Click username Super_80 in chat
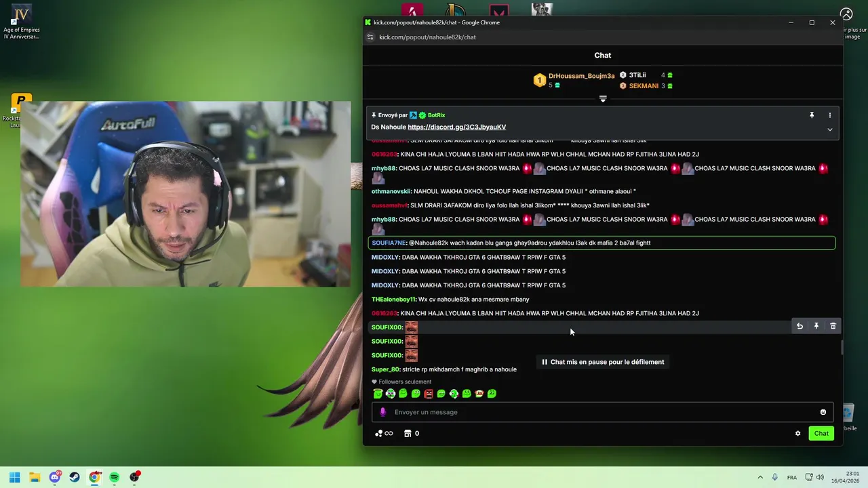 (x=385, y=369)
